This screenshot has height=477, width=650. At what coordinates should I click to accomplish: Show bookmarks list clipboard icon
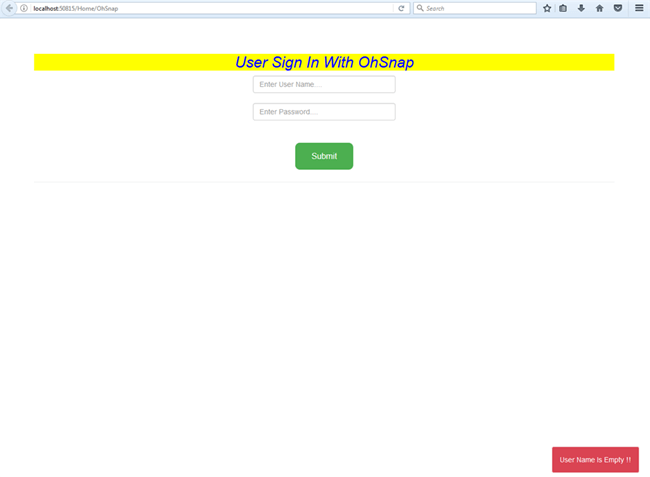(x=563, y=8)
